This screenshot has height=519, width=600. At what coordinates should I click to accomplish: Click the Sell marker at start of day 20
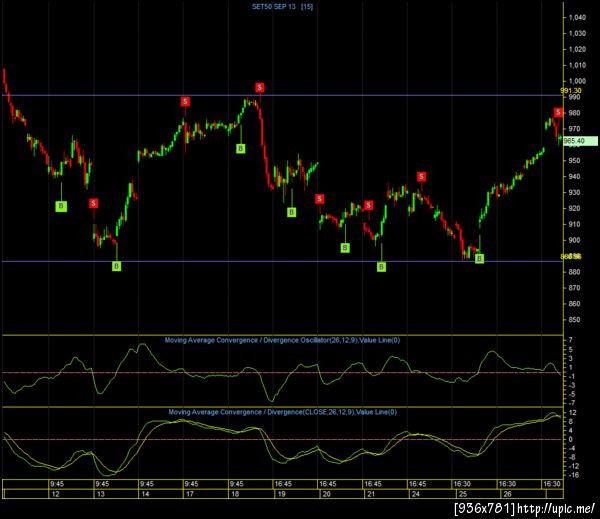[x=320, y=199]
